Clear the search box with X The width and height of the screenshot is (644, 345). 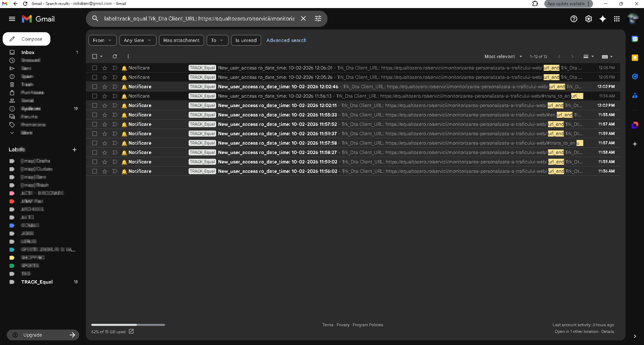(303, 18)
